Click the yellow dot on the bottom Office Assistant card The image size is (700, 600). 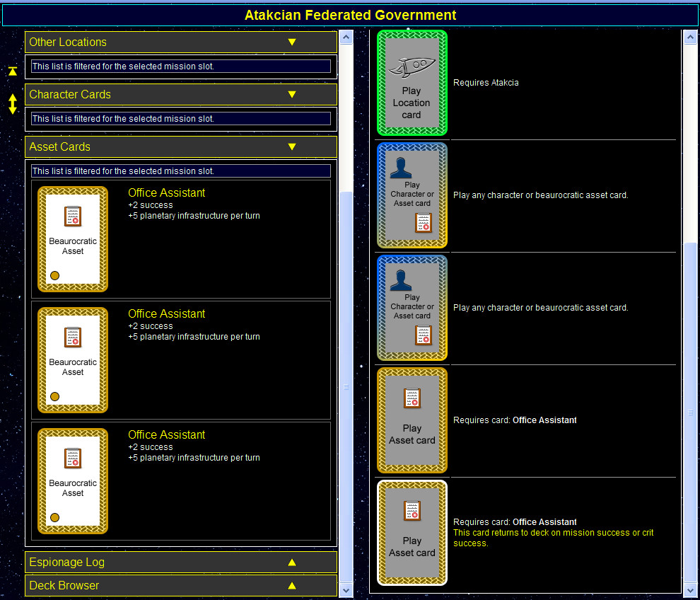(54, 517)
